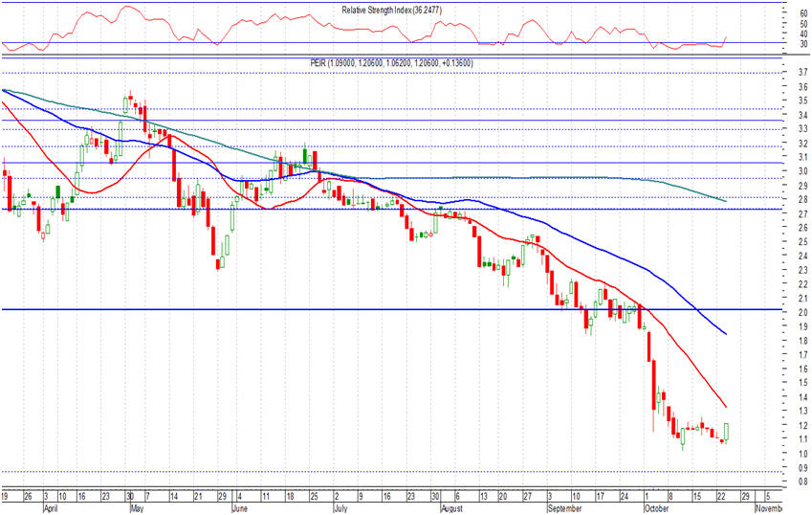The width and height of the screenshot is (812, 515).
Task: Click date label 13 in August
Action: [483, 497]
